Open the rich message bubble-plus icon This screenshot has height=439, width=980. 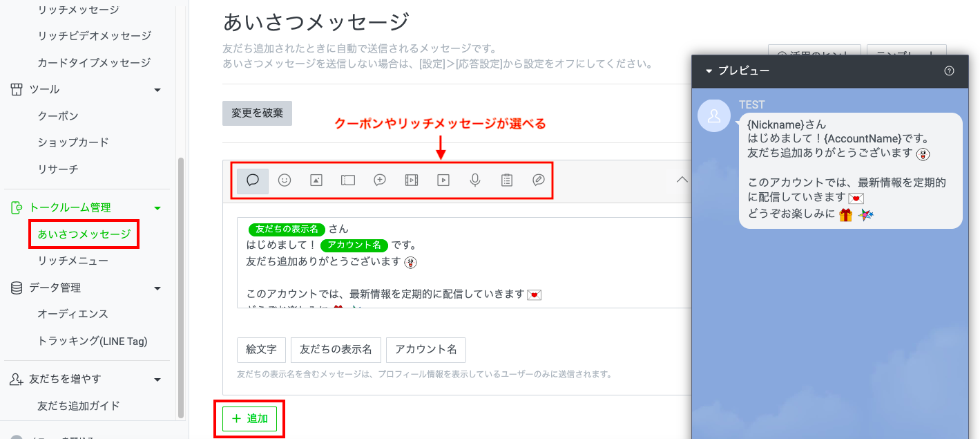[x=379, y=180]
